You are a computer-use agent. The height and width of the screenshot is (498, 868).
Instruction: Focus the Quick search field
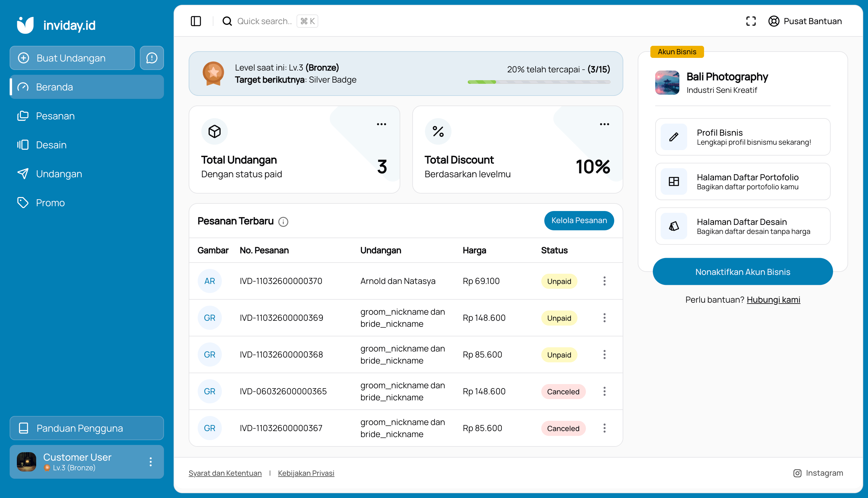tap(264, 21)
